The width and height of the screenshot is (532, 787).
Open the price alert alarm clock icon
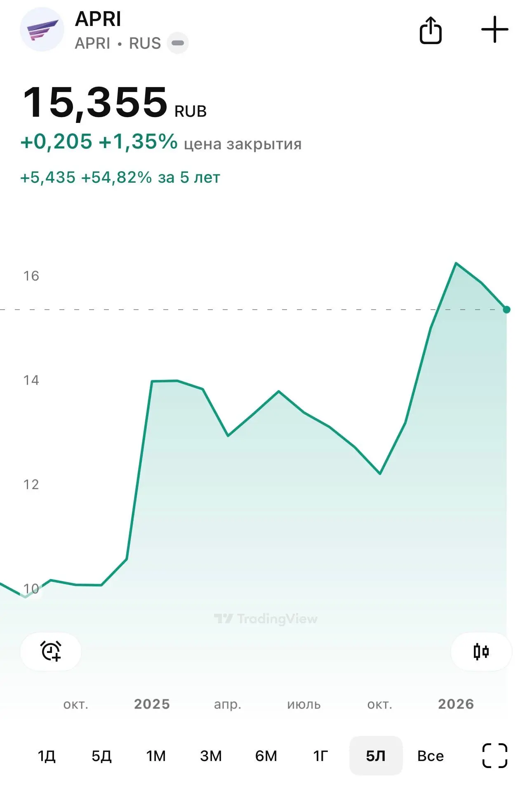click(x=51, y=651)
